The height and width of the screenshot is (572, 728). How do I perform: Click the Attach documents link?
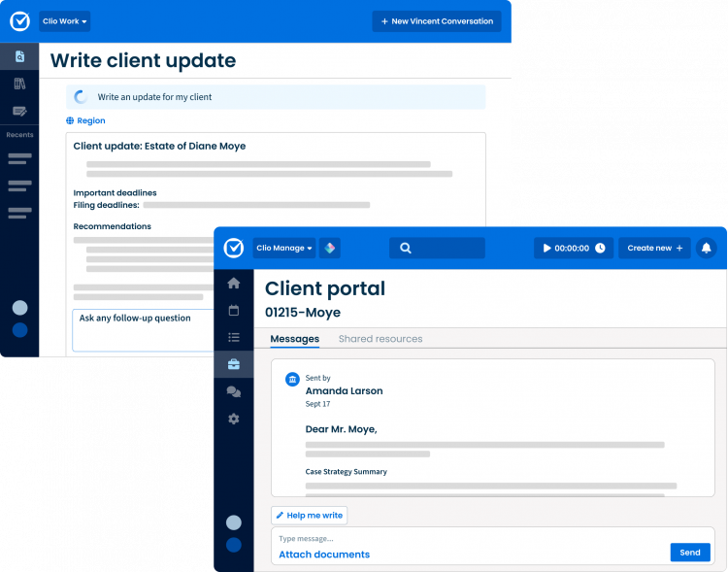coord(324,555)
